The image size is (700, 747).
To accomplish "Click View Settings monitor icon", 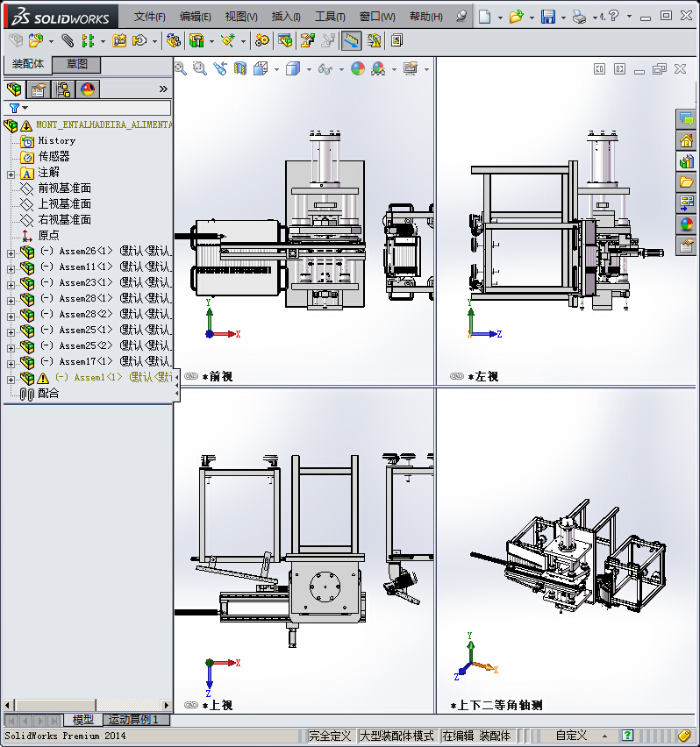I will click(x=411, y=68).
